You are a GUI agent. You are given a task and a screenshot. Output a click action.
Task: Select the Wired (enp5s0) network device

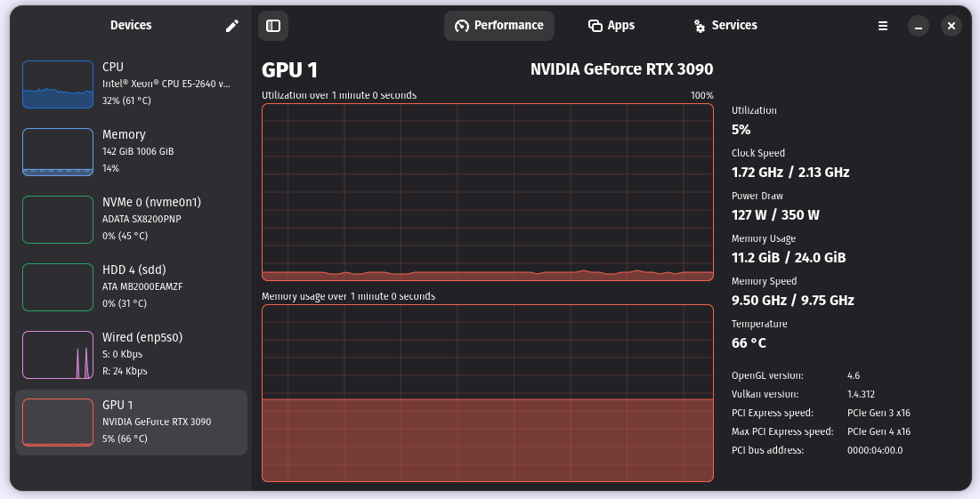pyautogui.click(x=131, y=355)
